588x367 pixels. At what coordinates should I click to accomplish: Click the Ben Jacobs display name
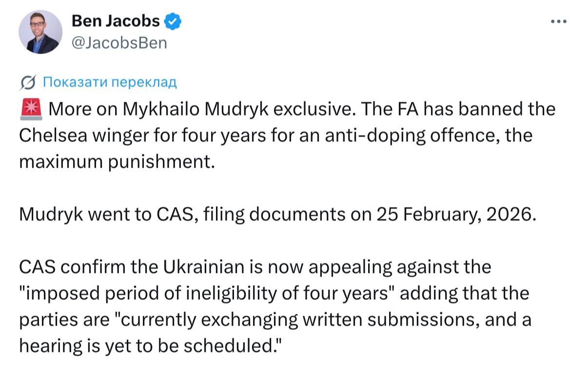pyautogui.click(x=116, y=21)
